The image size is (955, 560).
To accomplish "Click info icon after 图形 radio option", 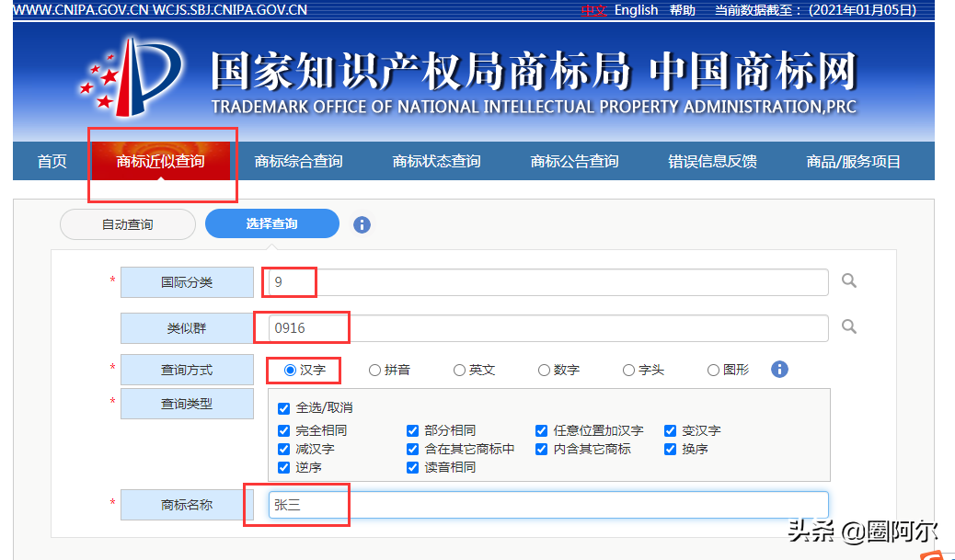I will [779, 370].
